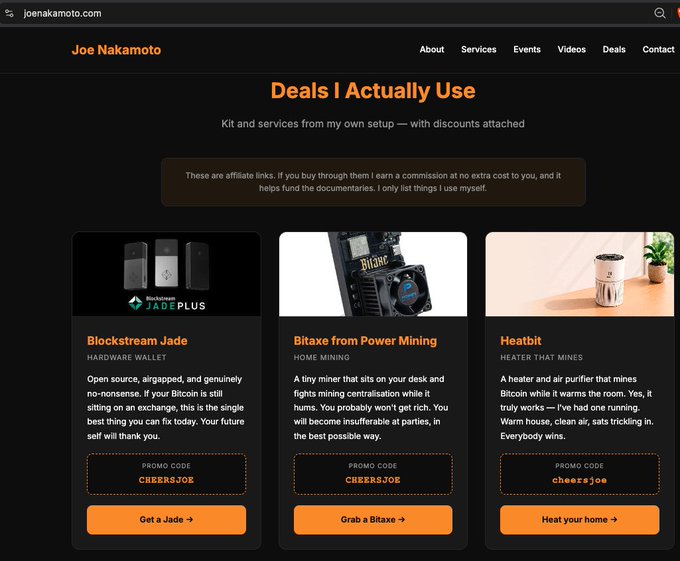Click the CHEERSJOE promo code under Bitaxe

click(373, 480)
